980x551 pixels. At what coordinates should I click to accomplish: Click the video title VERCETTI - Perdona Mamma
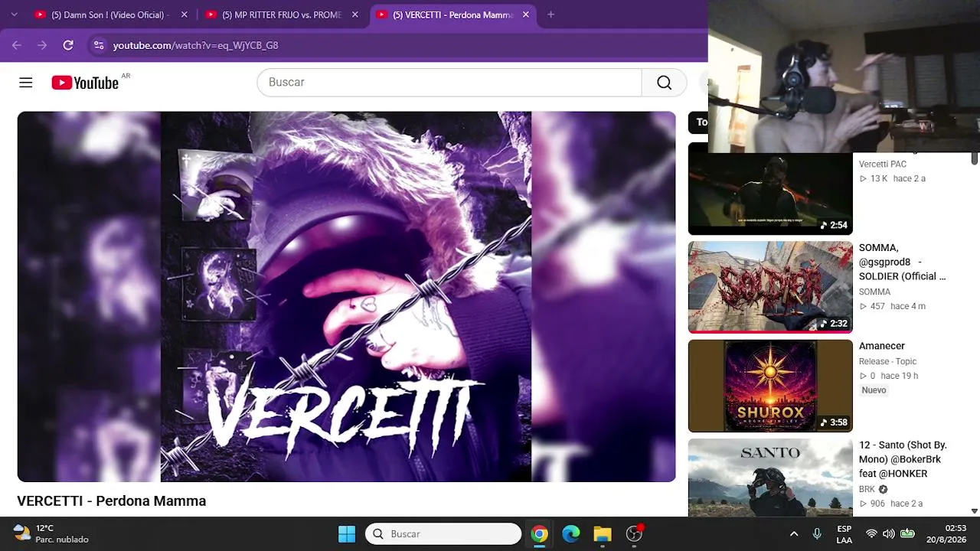112,501
